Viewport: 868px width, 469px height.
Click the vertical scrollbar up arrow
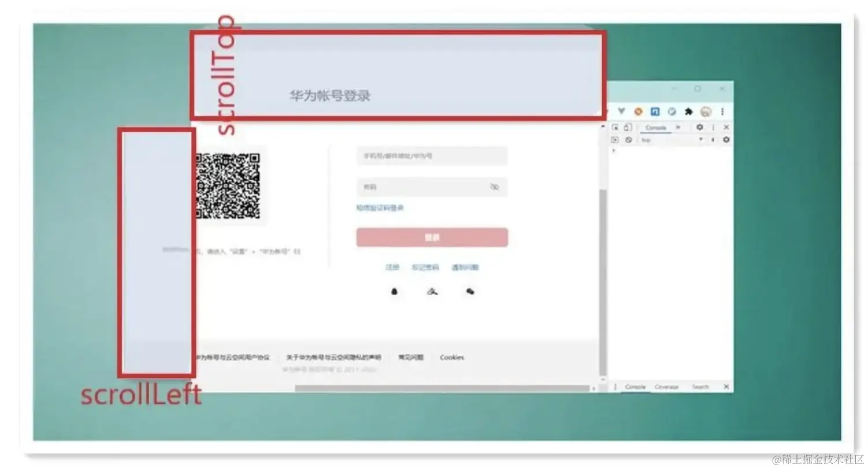(x=603, y=125)
